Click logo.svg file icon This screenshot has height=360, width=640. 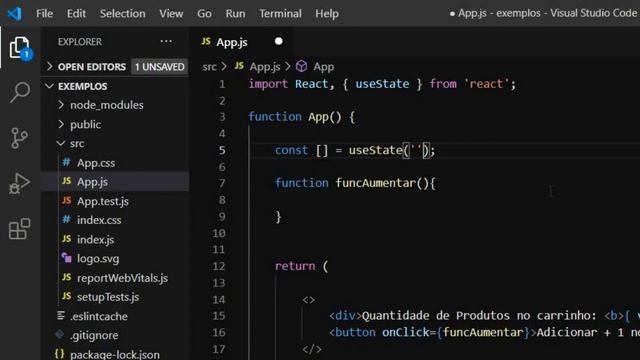coord(67,258)
